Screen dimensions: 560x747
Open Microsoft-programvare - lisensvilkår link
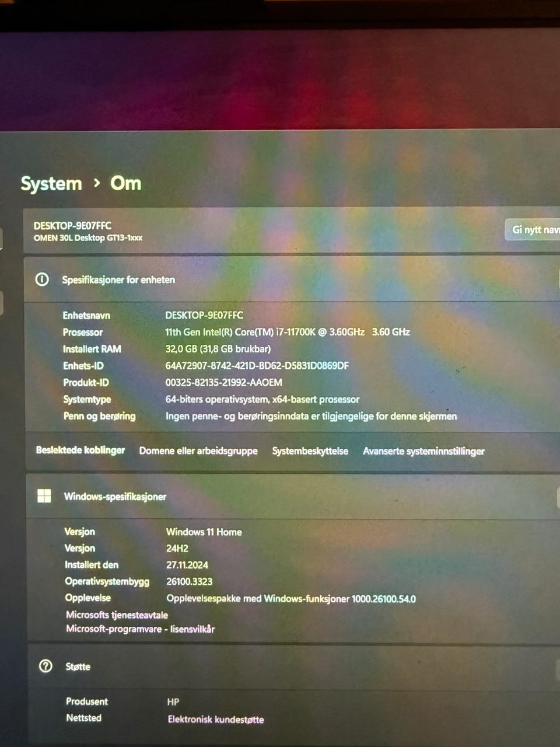140,629
